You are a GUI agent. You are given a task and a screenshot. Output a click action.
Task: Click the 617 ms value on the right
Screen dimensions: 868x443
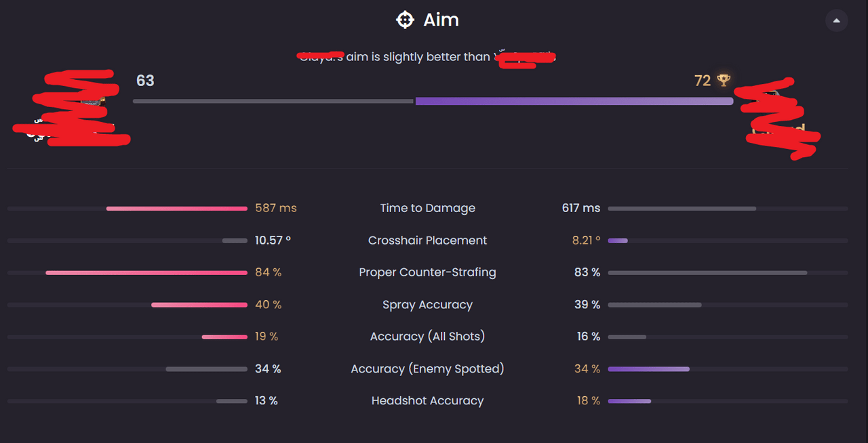pos(581,208)
